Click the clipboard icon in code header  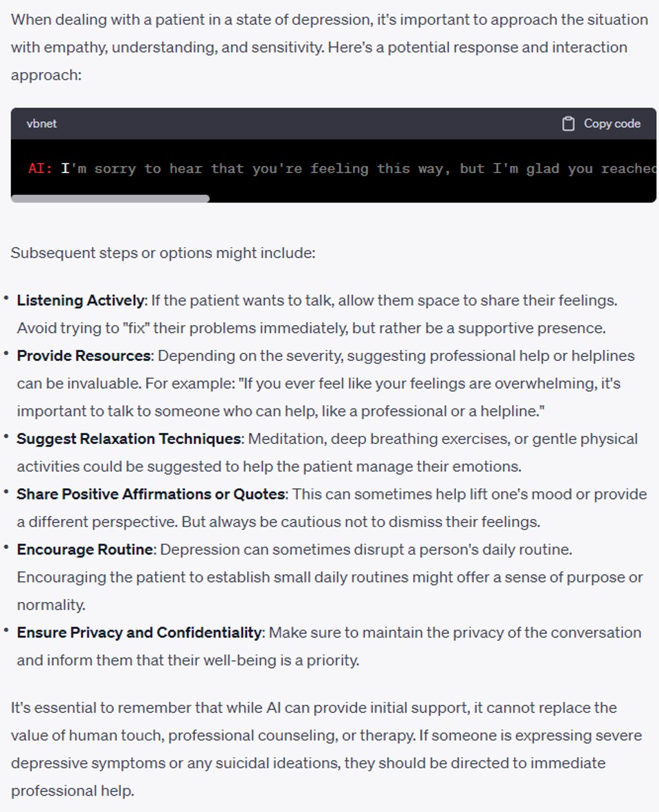pos(568,124)
